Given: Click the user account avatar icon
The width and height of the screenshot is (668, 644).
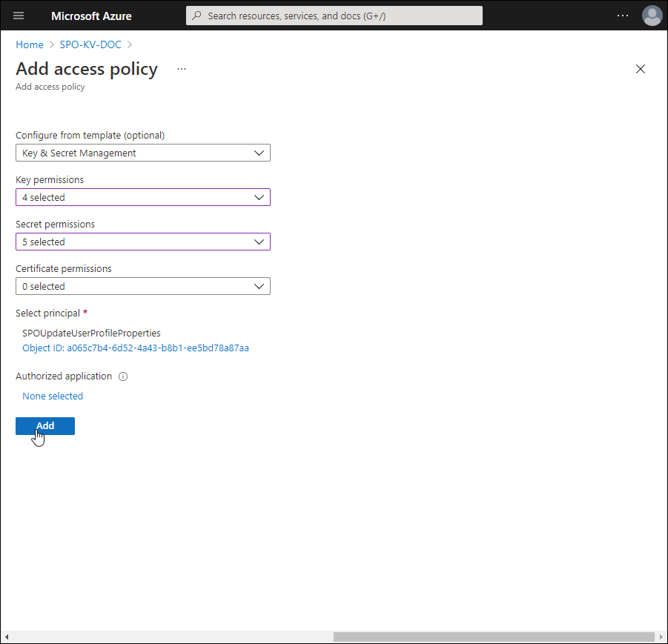Looking at the screenshot, I should click(x=652, y=16).
